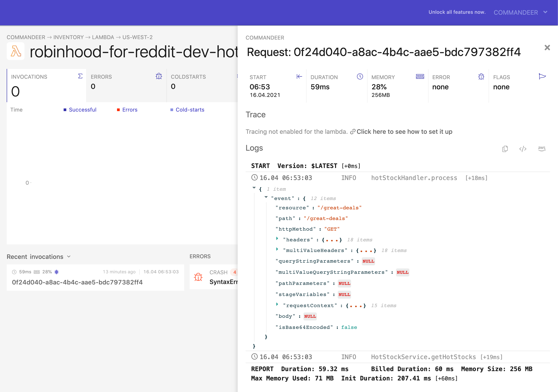Click the cold-start snowflake icon on invocation
This screenshot has height=392, width=558.
click(x=57, y=272)
